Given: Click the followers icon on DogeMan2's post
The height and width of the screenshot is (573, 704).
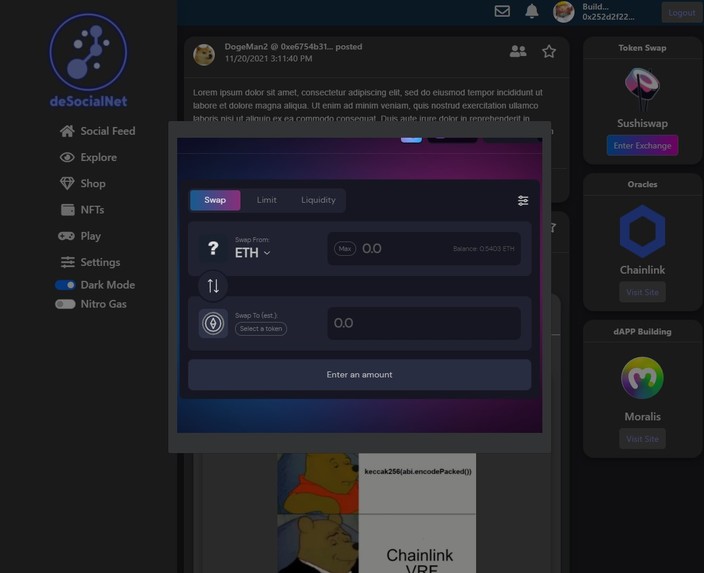Looking at the screenshot, I should click(518, 51).
